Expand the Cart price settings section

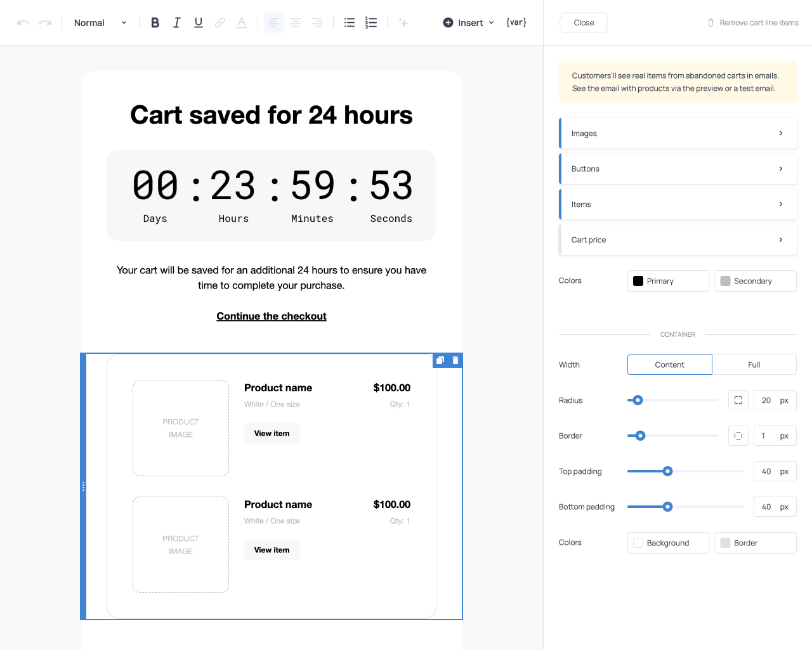coord(678,240)
